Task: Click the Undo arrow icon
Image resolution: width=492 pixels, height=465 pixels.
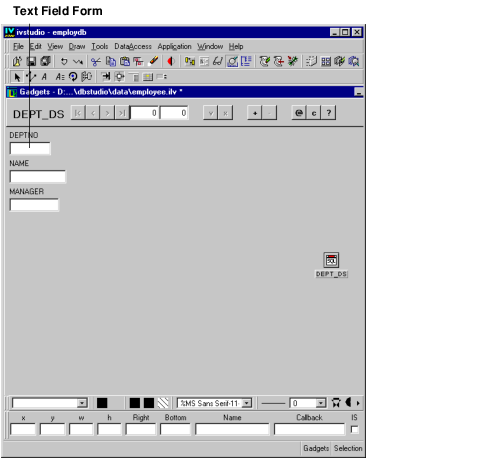Action: pos(64,62)
